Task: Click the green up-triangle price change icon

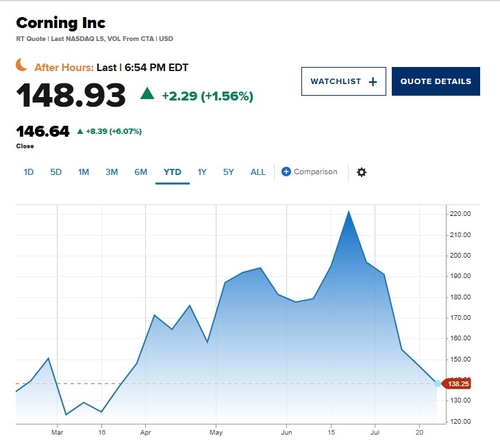Action: [147, 93]
